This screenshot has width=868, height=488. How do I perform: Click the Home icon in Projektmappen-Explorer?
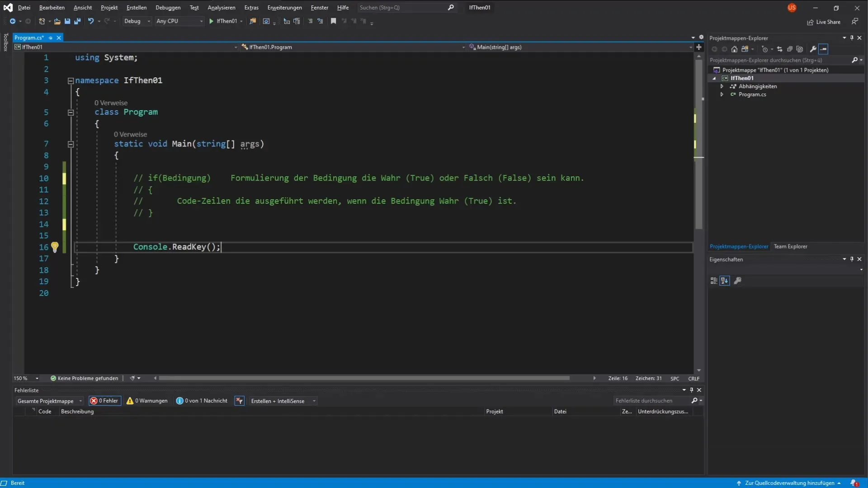[x=734, y=49]
